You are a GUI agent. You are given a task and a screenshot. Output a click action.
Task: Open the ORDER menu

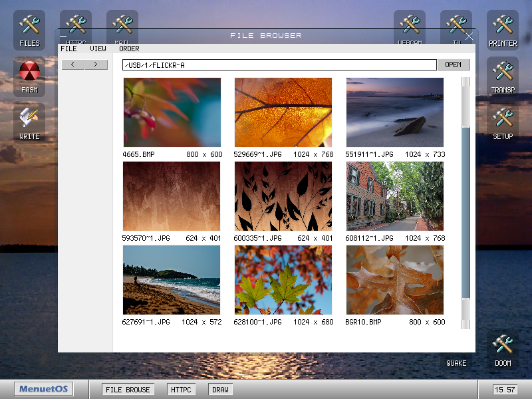coord(129,49)
